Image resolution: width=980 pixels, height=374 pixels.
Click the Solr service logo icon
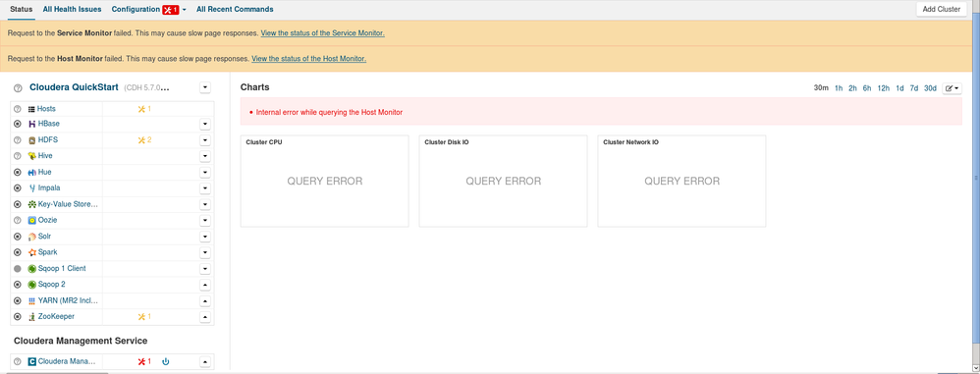point(31,236)
